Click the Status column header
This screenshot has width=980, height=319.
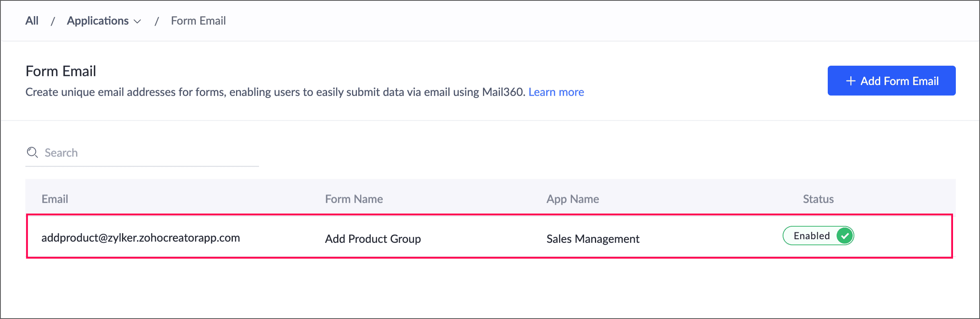[x=818, y=199]
